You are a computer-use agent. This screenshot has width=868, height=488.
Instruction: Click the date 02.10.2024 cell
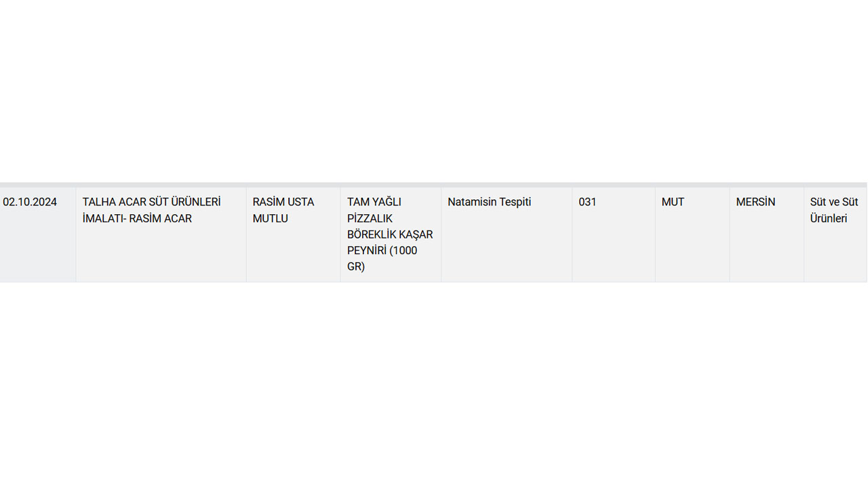[30, 202]
